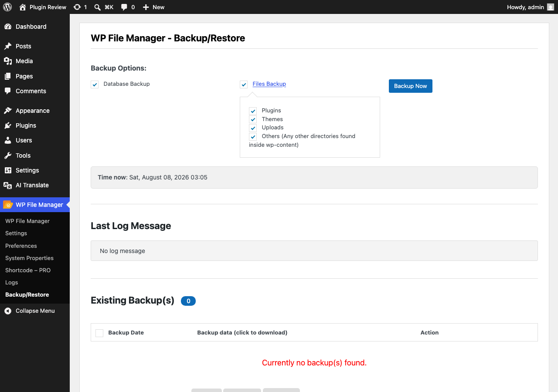Screen dimensions: 558x392
Task: Open the search magnifier icon
Action: (98, 7)
